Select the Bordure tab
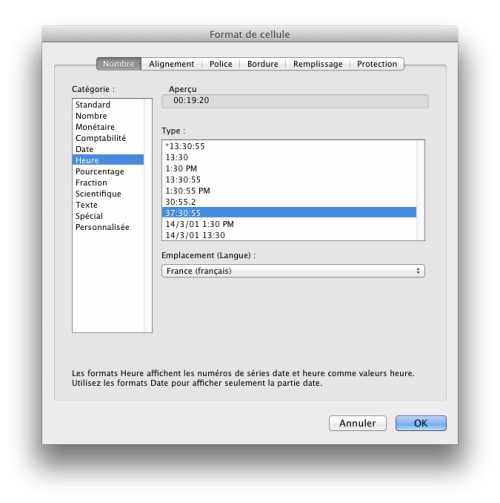Image resolution: width=500 pixels, height=503 pixels. point(263,64)
